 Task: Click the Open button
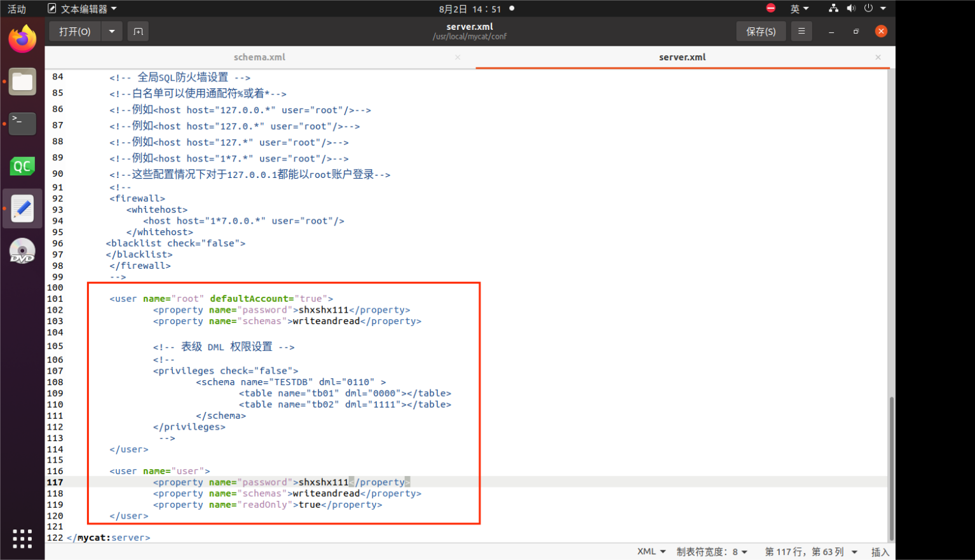(x=75, y=31)
